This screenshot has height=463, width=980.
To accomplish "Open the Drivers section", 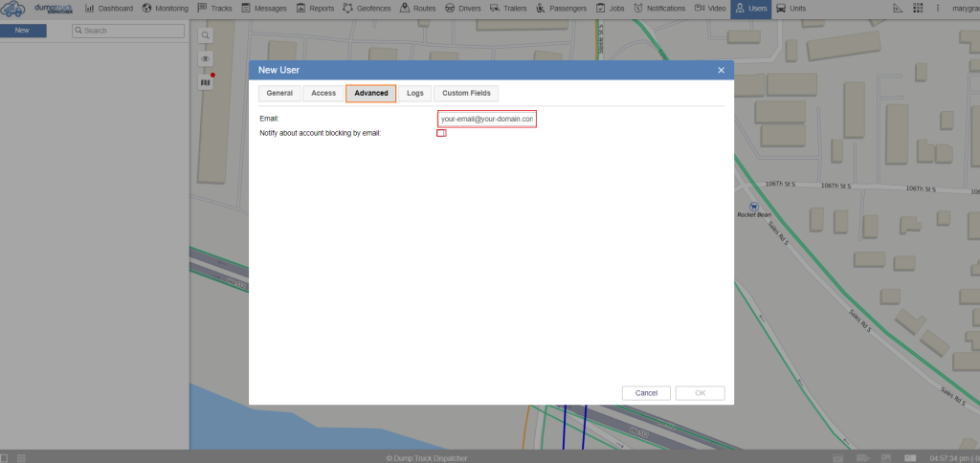I will [x=463, y=8].
